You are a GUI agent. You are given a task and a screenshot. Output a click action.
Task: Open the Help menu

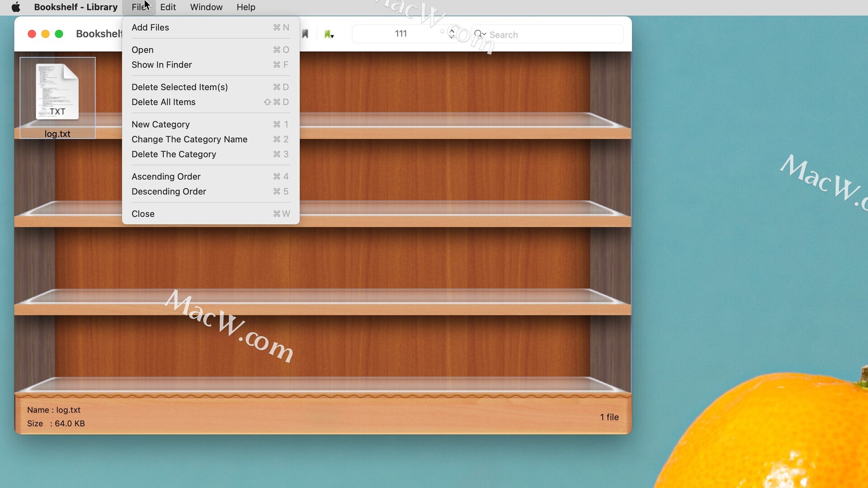pyautogui.click(x=246, y=7)
